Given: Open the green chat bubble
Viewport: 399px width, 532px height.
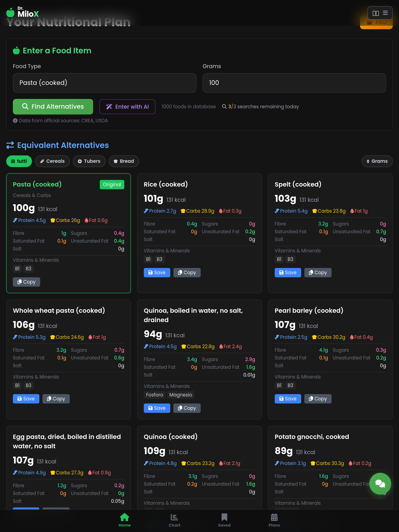Looking at the screenshot, I should tap(380, 484).
